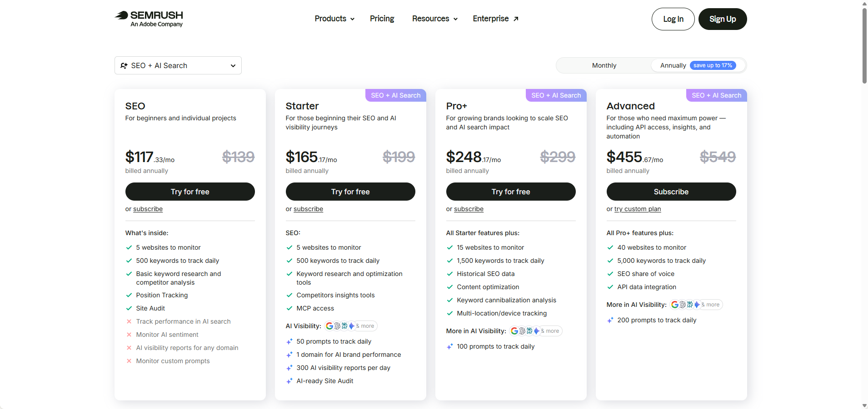
Task: Click subscribe link under SEO plan
Action: click(x=148, y=209)
